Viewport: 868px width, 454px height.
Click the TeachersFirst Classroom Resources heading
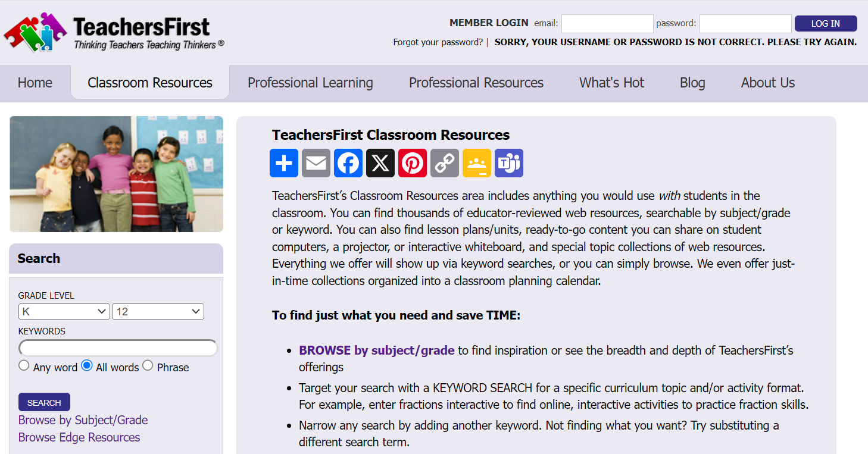[391, 135]
